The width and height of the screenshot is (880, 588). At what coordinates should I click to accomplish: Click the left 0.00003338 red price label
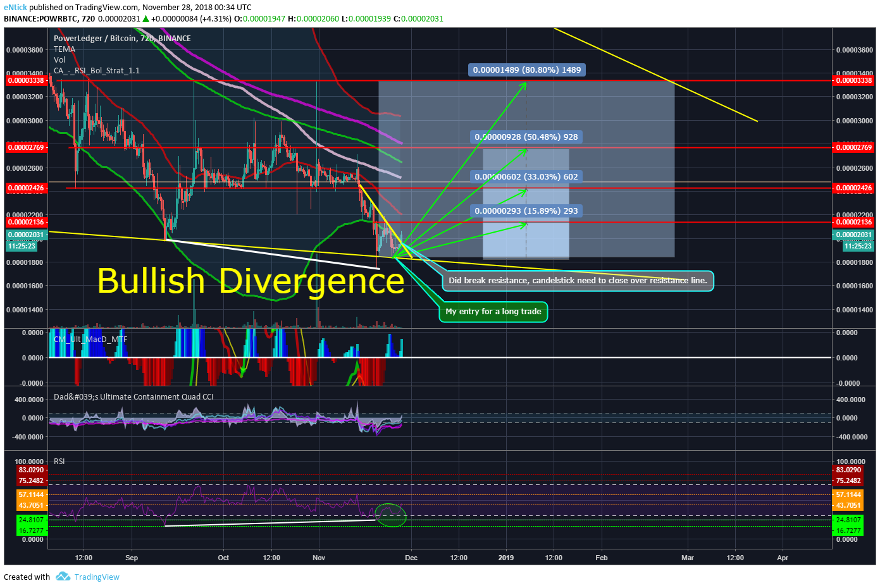click(26, 80)
